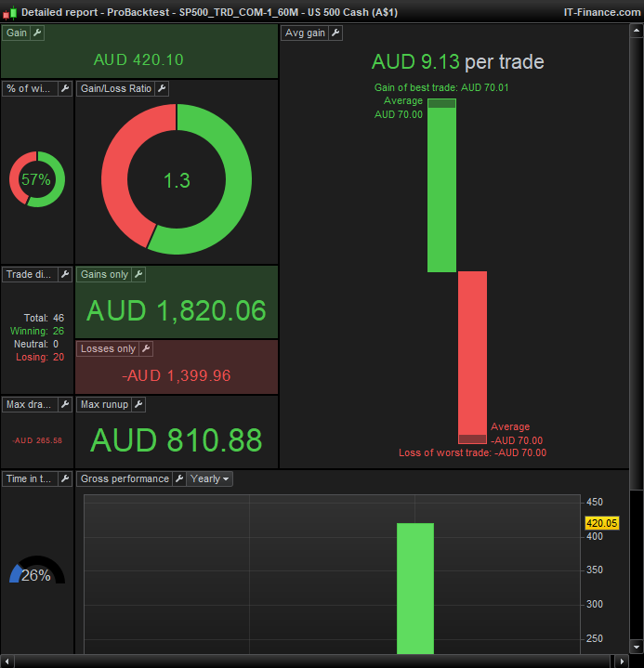Image resolution: width=644 pixels, height=668 pixels.
Task: Click the 420.05 price label on axis
Action: point(601,523)
